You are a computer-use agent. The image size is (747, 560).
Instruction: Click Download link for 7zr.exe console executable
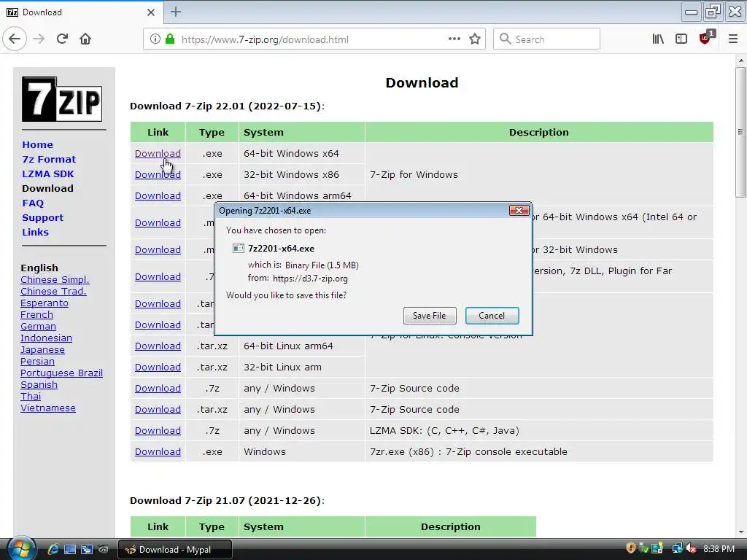pyautogui.click(x=158, y=451)
